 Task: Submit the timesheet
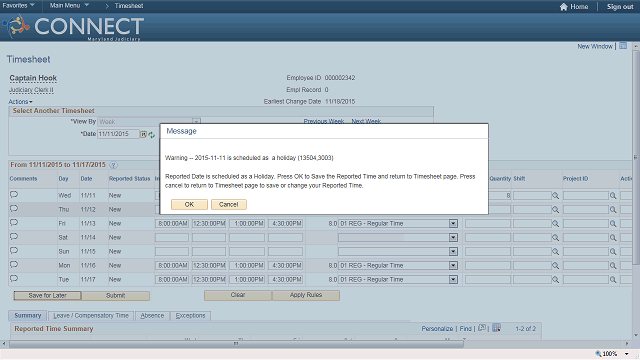tap(116, 296)
